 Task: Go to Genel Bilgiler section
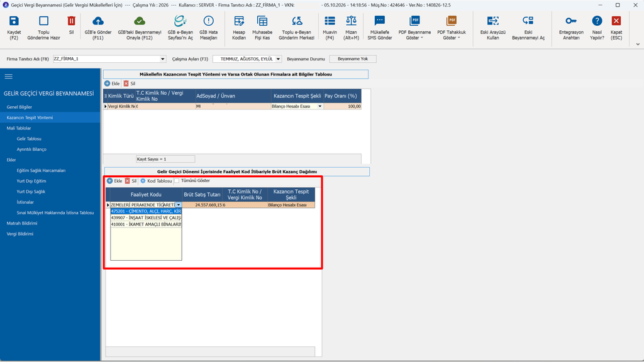coord(19,107)
